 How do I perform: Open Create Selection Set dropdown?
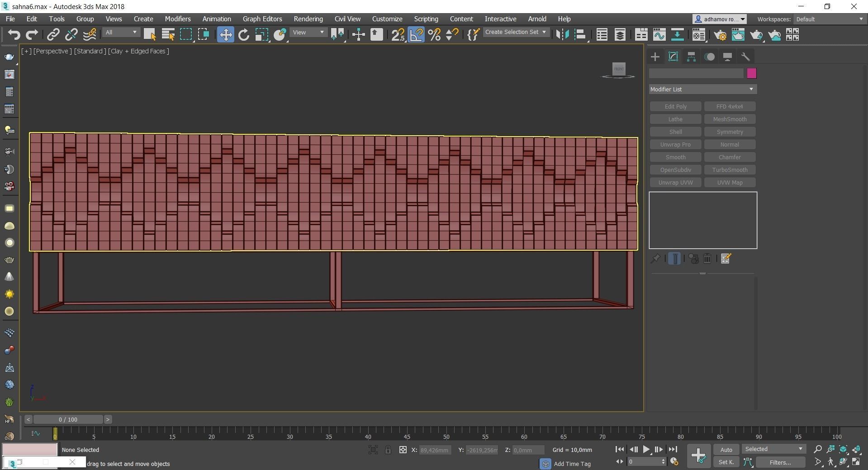pyautogui.click(x=516, y=32)
